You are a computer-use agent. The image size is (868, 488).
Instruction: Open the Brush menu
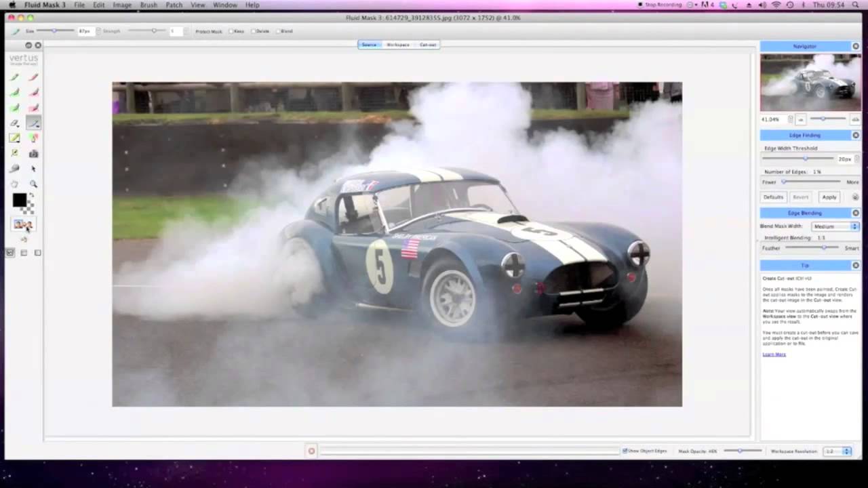click(x=149, y=5)
